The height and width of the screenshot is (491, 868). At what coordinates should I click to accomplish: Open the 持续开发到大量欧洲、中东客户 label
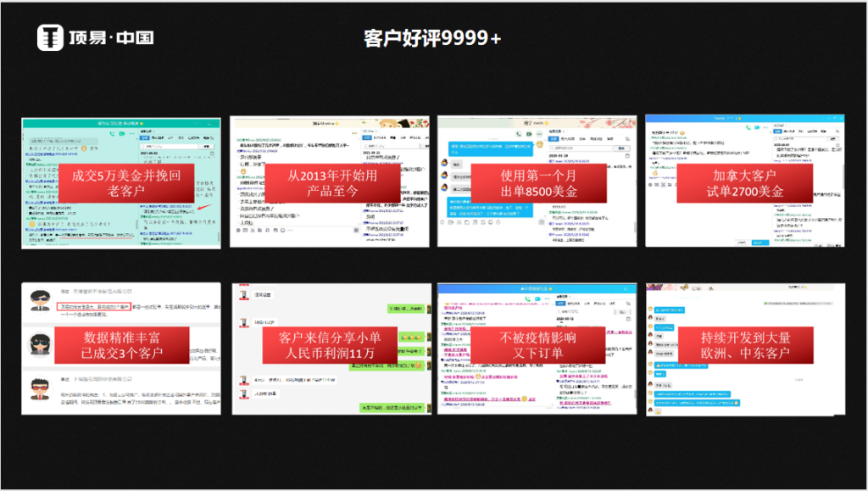pos(747,345)
